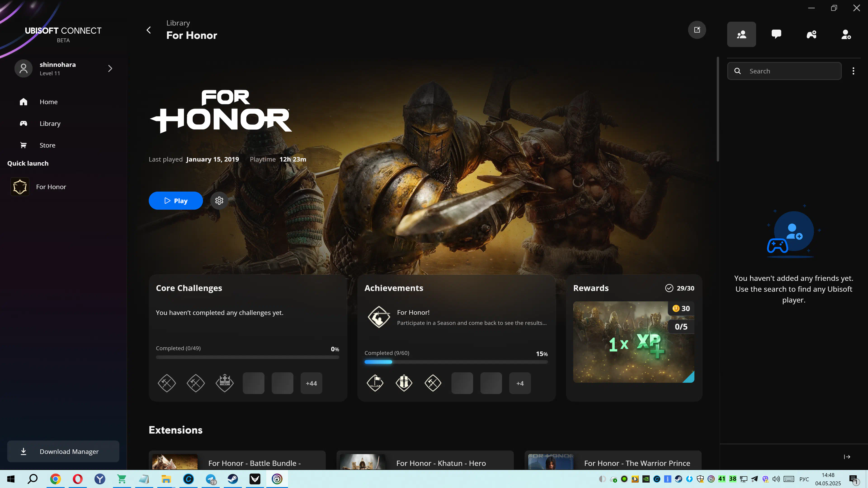This screenshot has height=488, width=868.
Task: Open the three-dot friends options menu
Action: click(x=853, y=71)
